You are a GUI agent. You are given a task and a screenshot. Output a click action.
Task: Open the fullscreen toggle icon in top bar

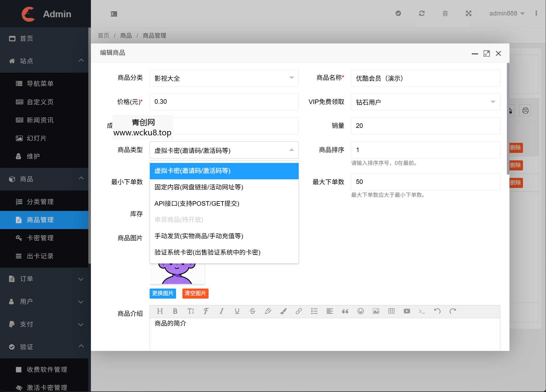(x=468, y=13)
